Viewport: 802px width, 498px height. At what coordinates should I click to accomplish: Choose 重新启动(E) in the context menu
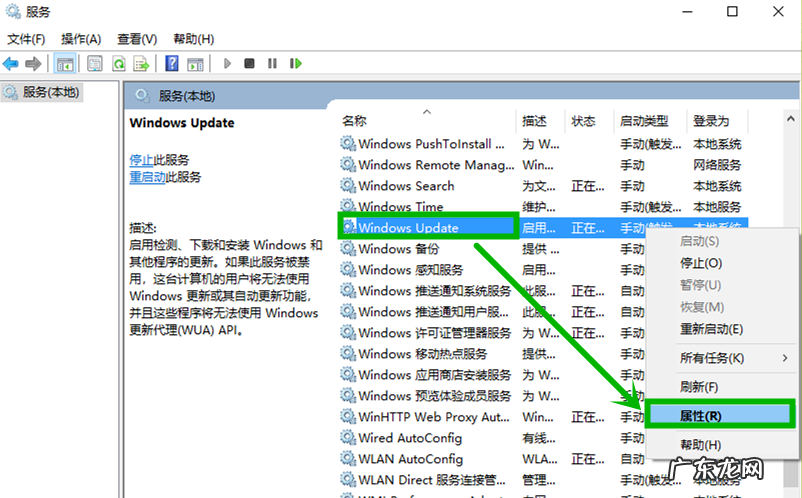coord(721,329)
